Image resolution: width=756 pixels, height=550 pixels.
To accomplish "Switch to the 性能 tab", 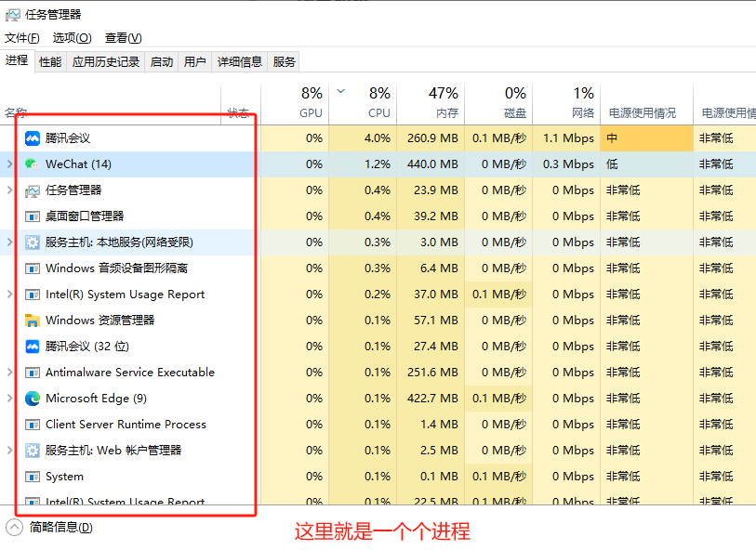I will [x=50, y=62].
